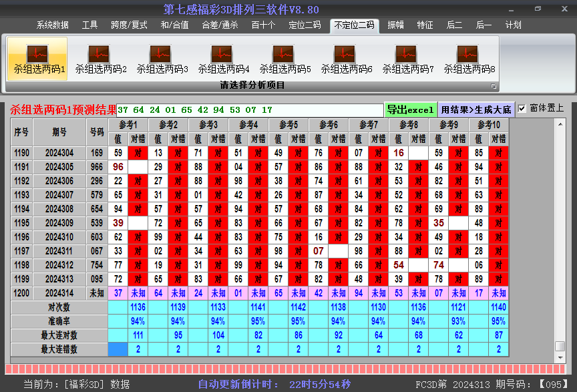Switch to the 跨度/复式 tab
Image resolution: width=577 pixels, height=392 pixels.
pyautogui.click(x=129, y=25)
